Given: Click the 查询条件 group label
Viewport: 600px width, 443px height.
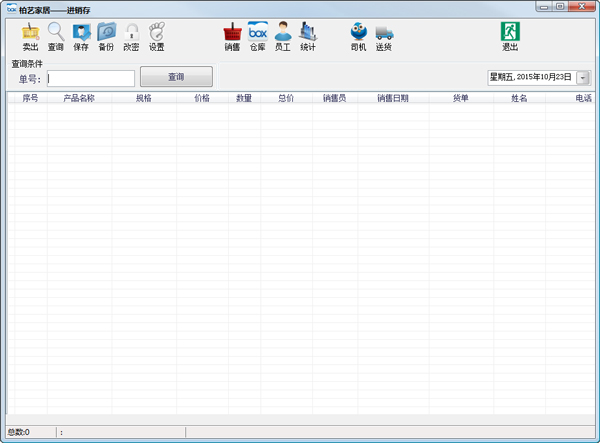Looking at the screenshot, I should 27,64.
